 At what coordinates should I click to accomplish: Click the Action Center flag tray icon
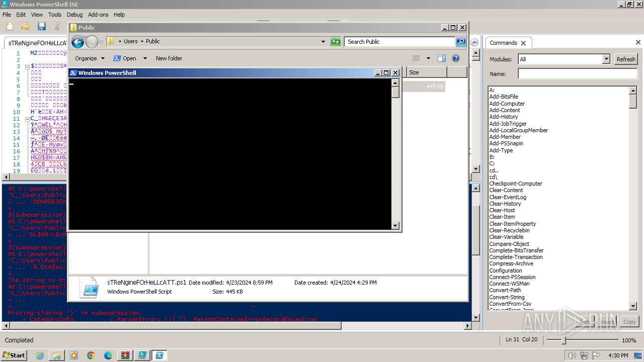(x=596, y=355)
